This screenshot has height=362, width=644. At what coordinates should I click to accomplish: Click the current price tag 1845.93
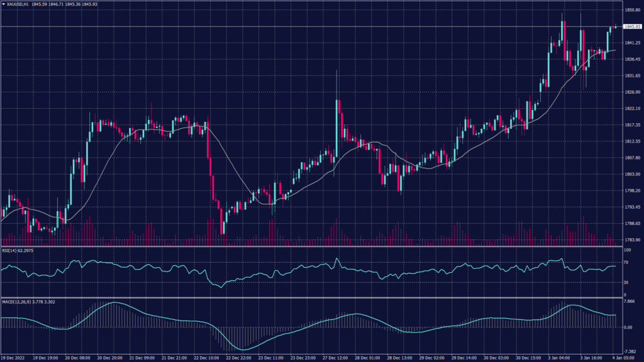pos(631,26)
